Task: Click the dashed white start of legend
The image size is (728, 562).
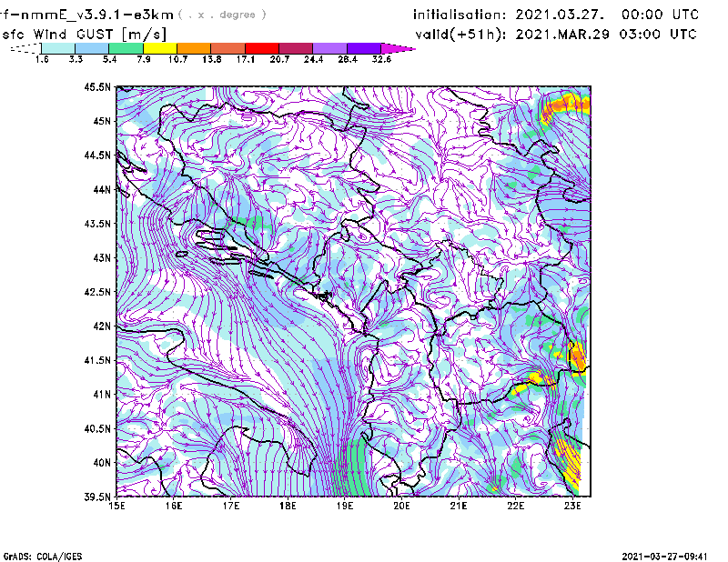Action: (25, 48)
